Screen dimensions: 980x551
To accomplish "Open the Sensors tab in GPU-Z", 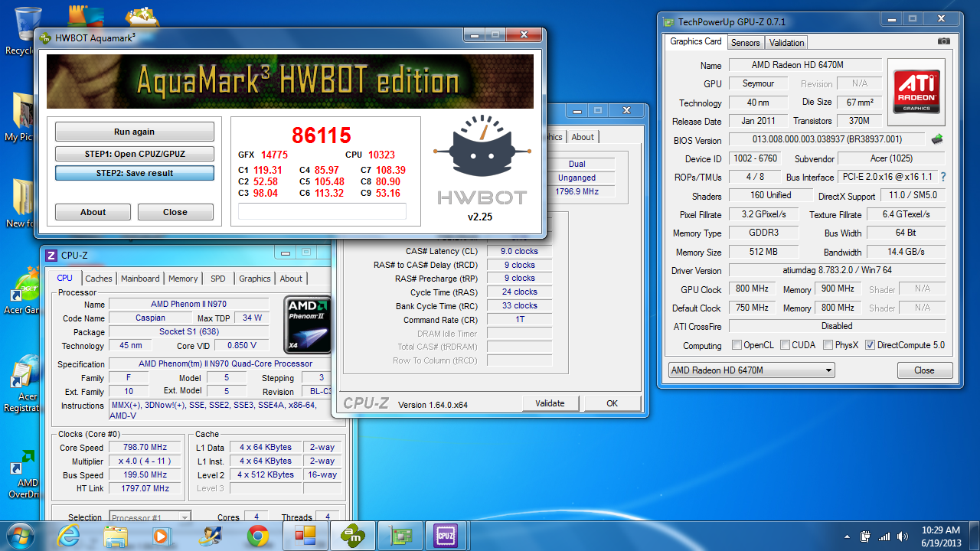I will tap(746, 43).
